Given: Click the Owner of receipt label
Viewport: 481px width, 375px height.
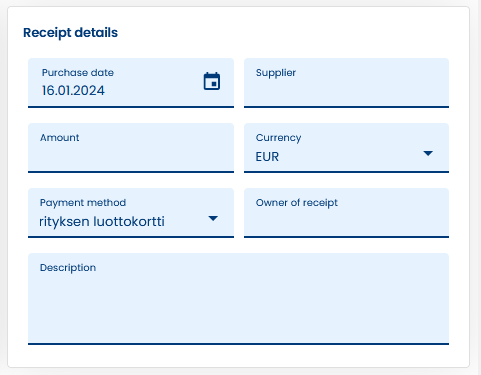Looking at the screenshot, I should tap(297, 203).
